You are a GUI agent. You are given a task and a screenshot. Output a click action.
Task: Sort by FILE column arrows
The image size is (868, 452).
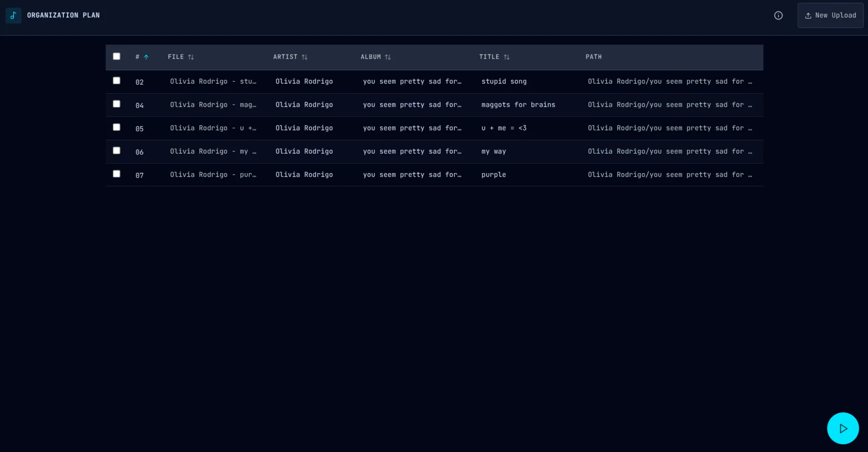[191, 57]
